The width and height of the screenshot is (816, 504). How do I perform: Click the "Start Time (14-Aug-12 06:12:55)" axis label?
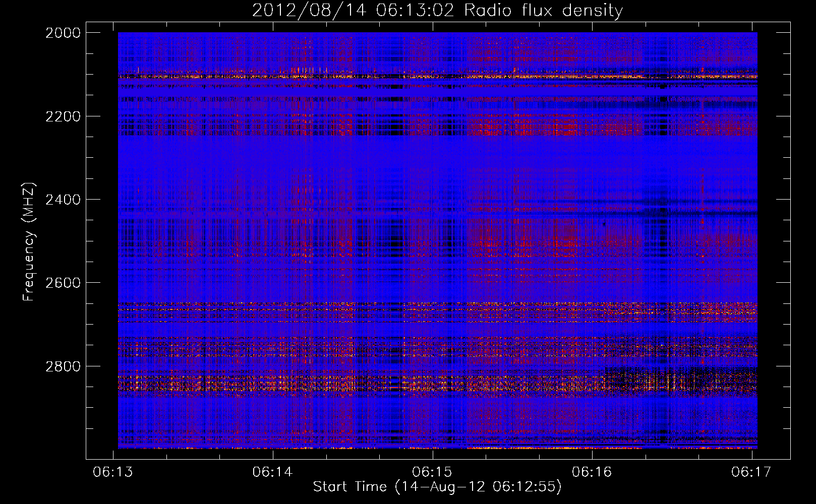coord(437,487)
